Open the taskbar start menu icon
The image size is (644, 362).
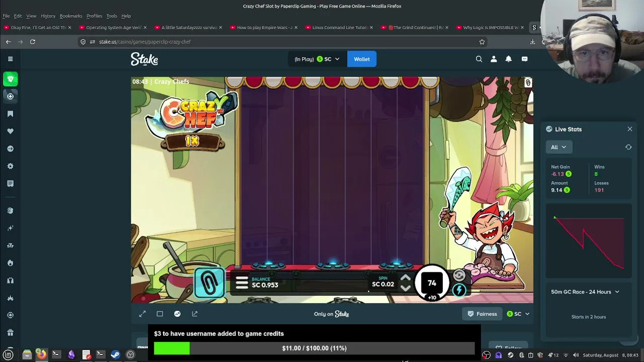(8, 355)
